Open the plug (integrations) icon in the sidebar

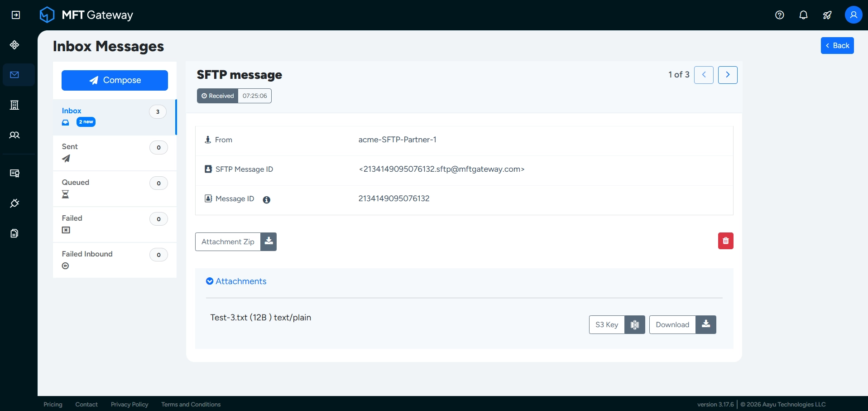[14, 203]
